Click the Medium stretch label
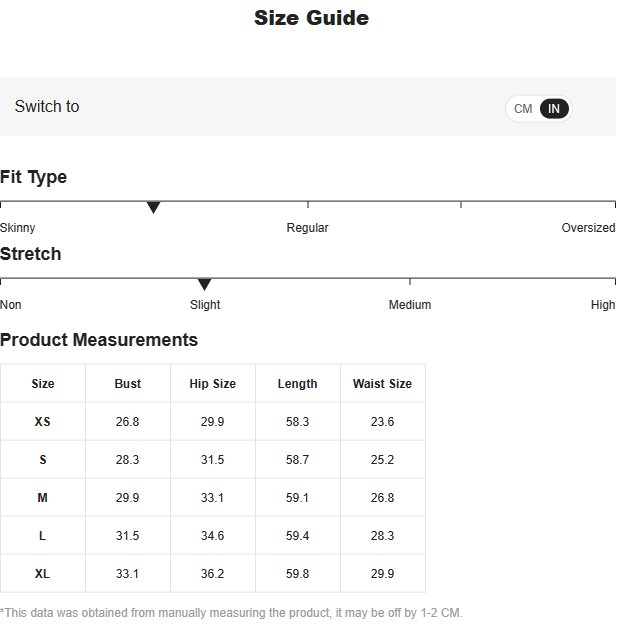Screen dimensions: 644x636 tap(410, 305)
